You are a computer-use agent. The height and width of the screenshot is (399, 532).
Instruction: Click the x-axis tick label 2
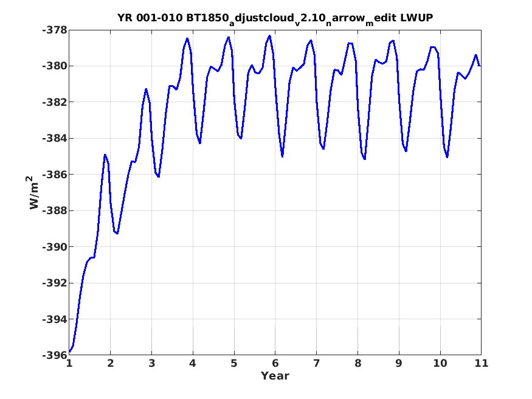[111, 363]
